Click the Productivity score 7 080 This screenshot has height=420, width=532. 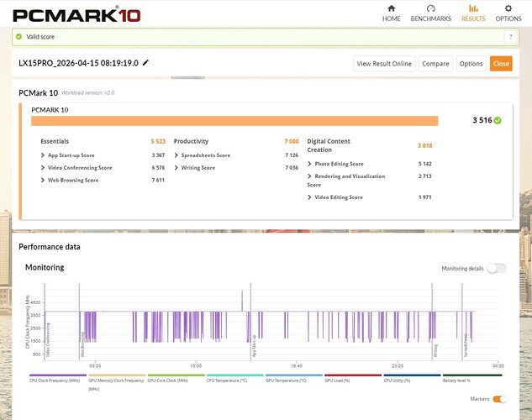coord(292,141)
